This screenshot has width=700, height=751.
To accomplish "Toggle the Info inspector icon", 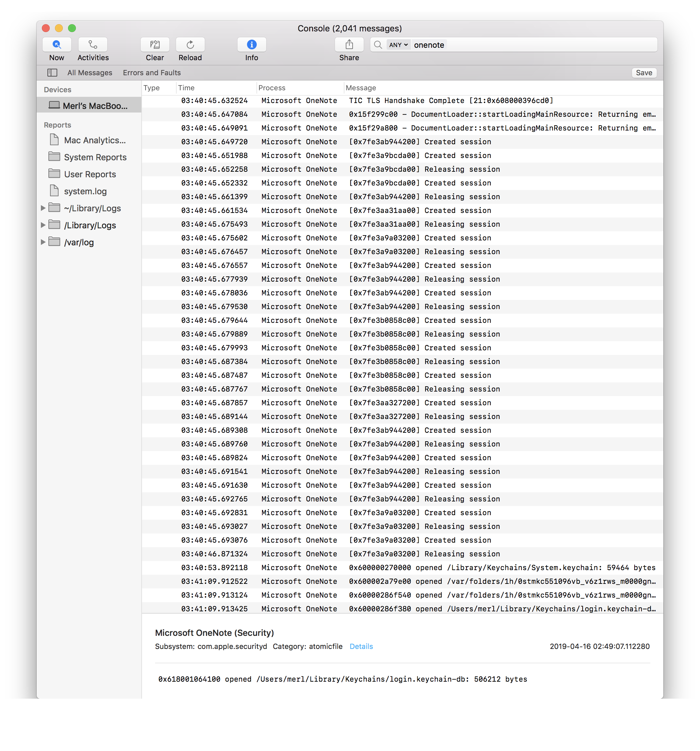I will (x=252, y=44).
